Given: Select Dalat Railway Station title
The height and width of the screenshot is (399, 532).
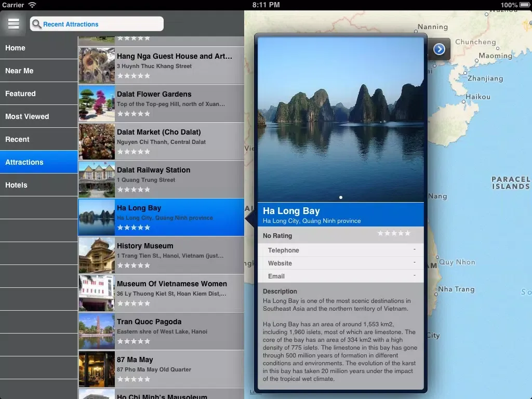Looking at the screenshot, I should pyautogui.click(x=153, y=170).
